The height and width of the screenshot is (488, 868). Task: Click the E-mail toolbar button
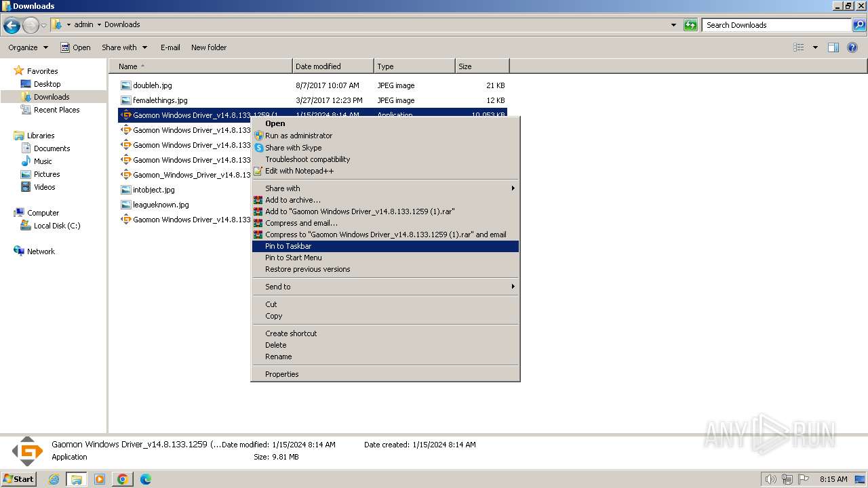click(170, 47)
